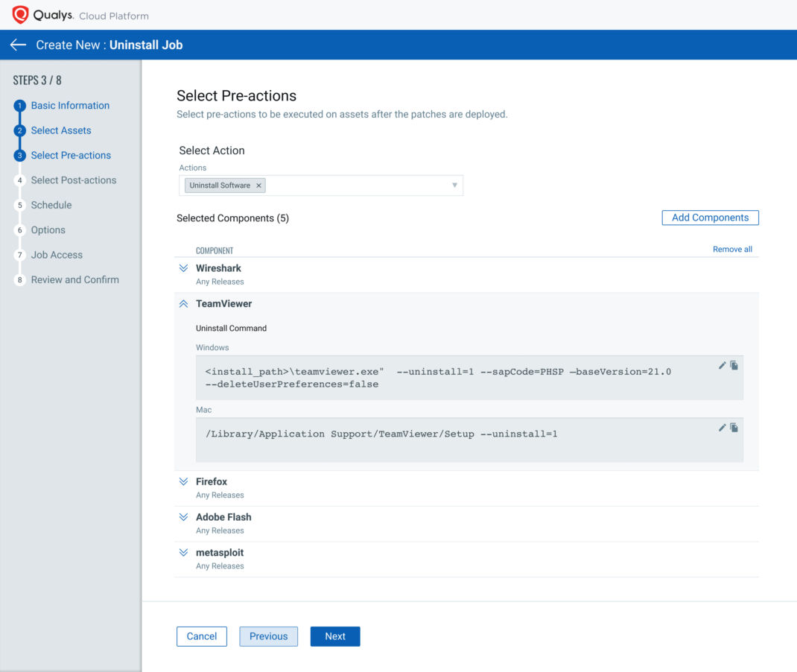
Task: Select the Wireshark component name
Action: [x=218, y=268]
